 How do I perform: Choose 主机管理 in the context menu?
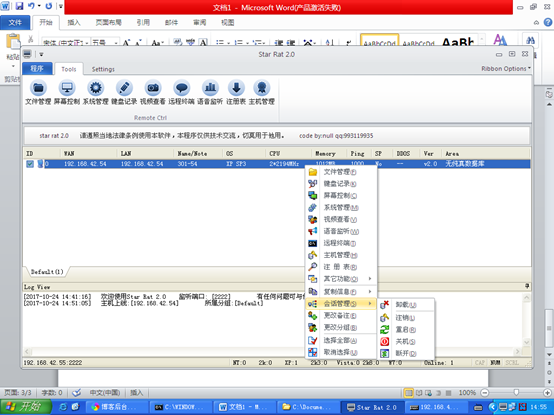tap(341, 255)
